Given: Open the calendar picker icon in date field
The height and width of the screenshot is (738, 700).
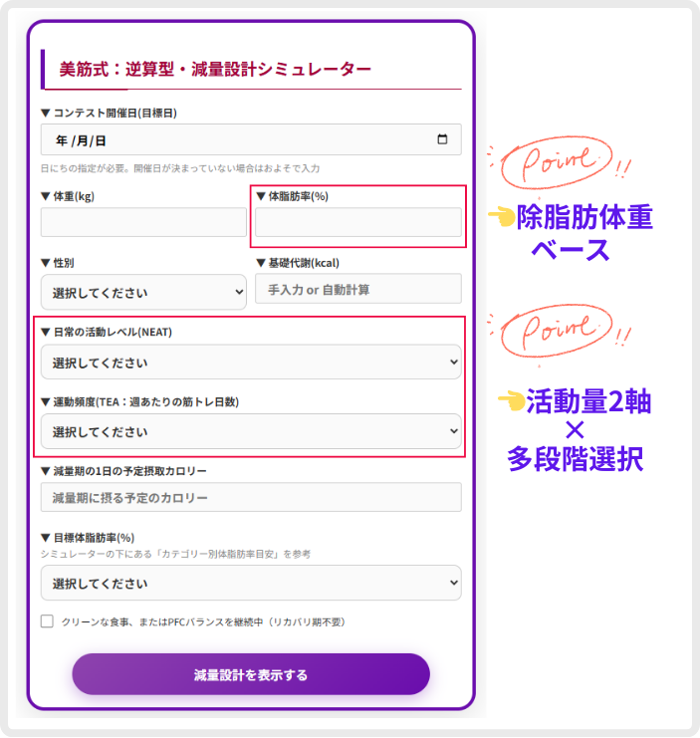Looking at the screenshot, I should (442, 139).
